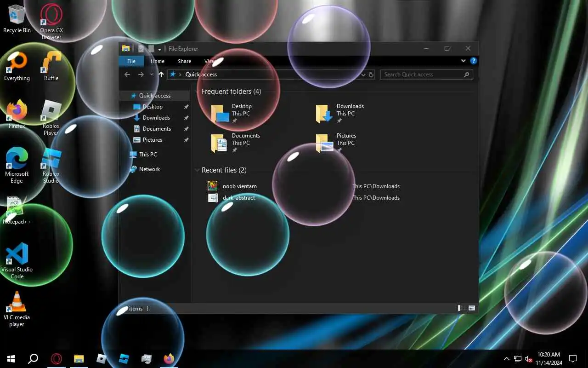
Task: Select Downloads in navigation pane
Action: coord(156,118)
